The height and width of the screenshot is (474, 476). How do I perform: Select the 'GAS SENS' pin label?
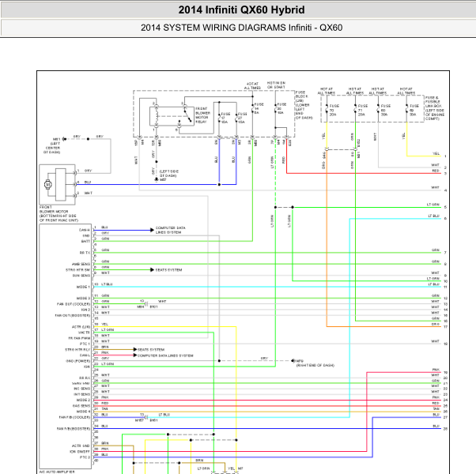tap(81, 406)
